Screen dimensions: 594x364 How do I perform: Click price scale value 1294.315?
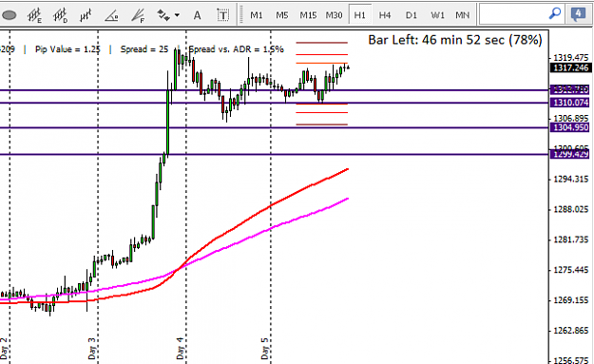click(571, 179)
